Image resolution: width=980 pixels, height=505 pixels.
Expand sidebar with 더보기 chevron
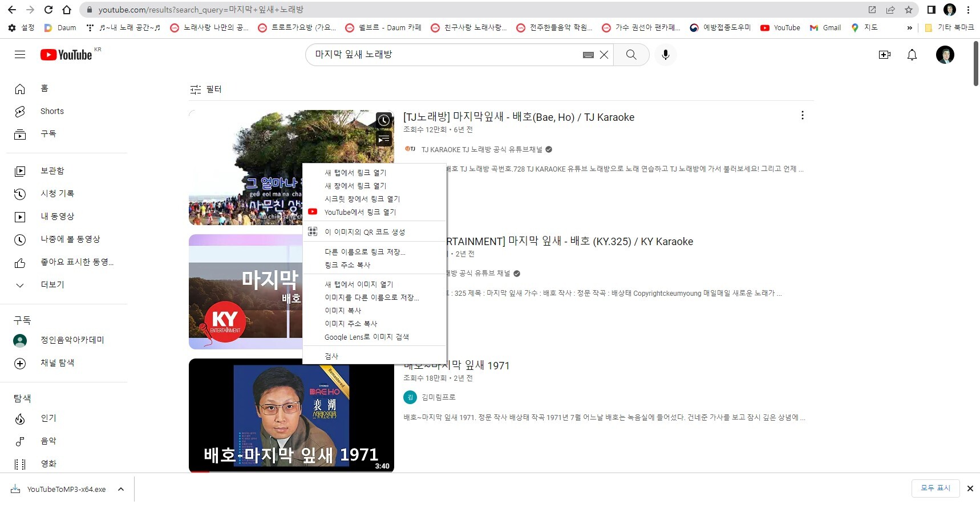(67, 285)
